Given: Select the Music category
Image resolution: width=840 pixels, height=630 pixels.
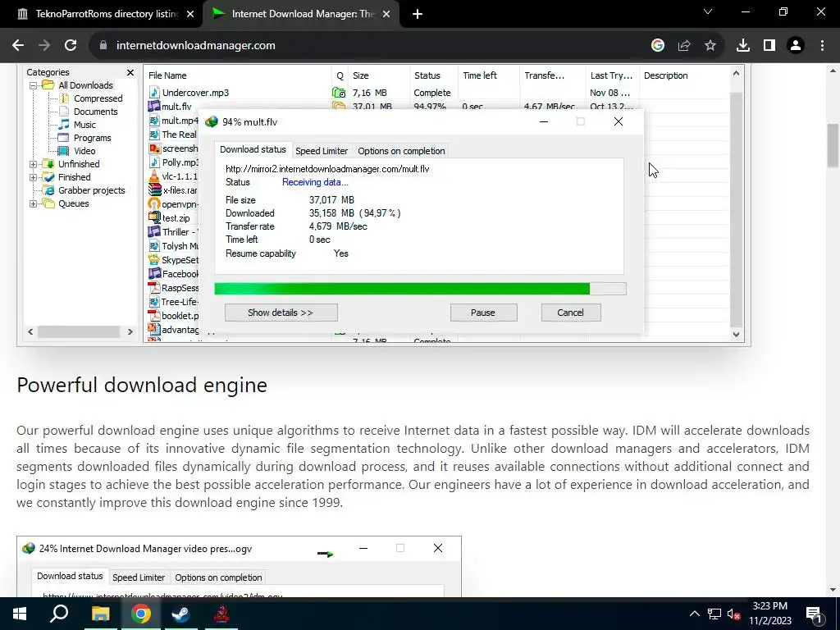Looking at the screenshot, I should (x=84, y=125).
